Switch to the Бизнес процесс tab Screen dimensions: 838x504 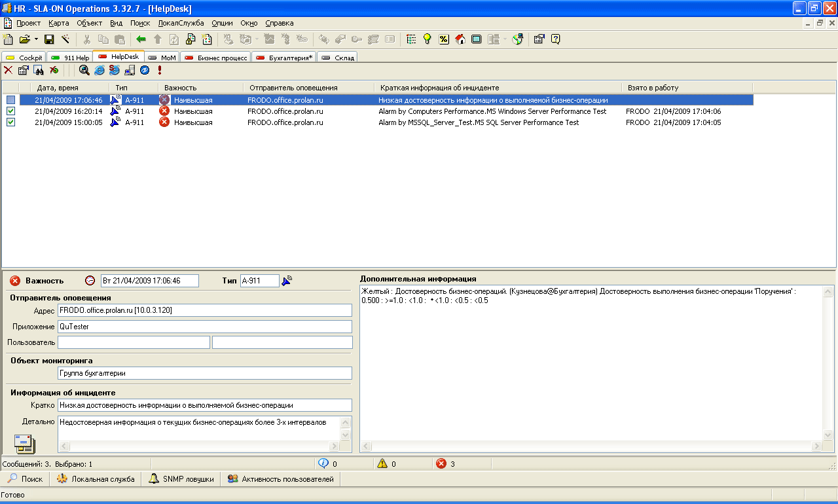point(215,58)
